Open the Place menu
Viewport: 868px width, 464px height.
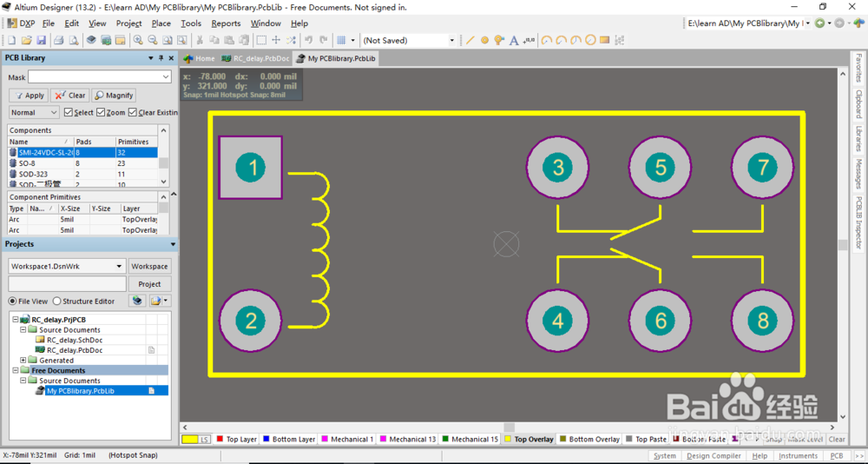click(x=161, y=23)
